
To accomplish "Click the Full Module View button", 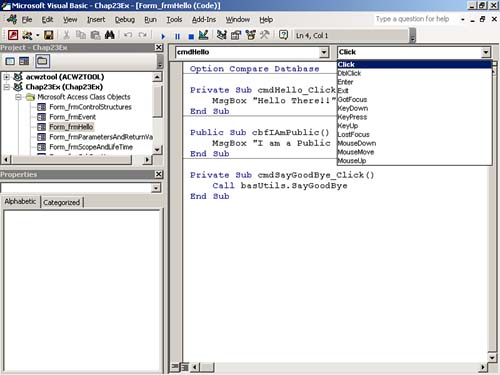I will (x=184, y=367).
